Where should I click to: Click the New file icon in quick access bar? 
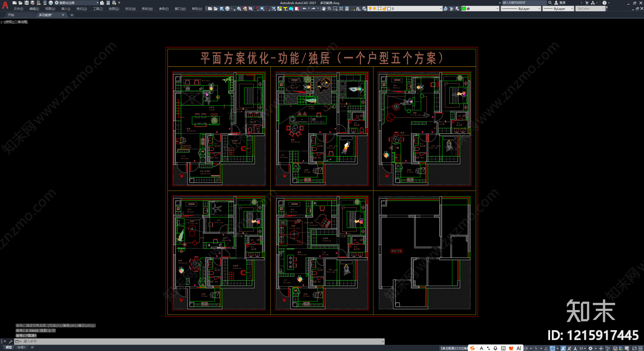click(14, 3)
